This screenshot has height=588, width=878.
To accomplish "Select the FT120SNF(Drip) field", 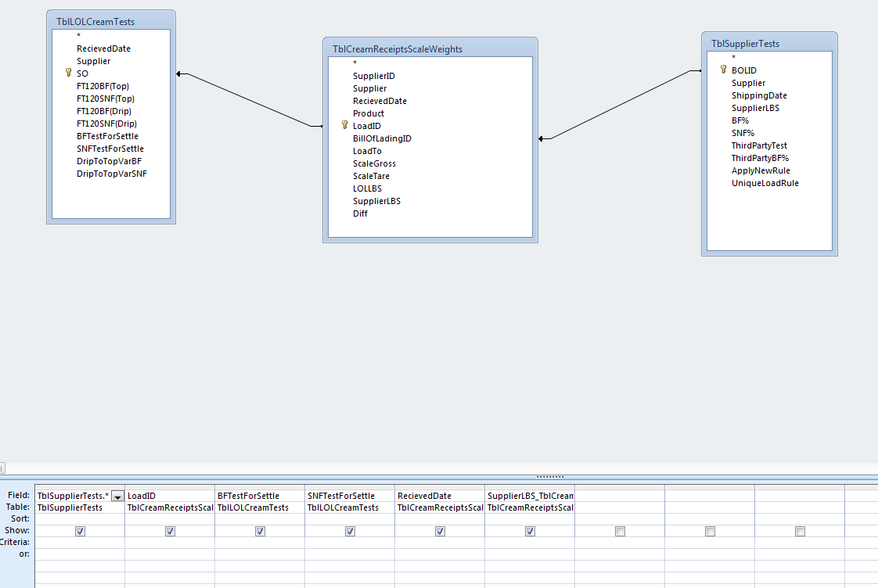I will (107, 124).
